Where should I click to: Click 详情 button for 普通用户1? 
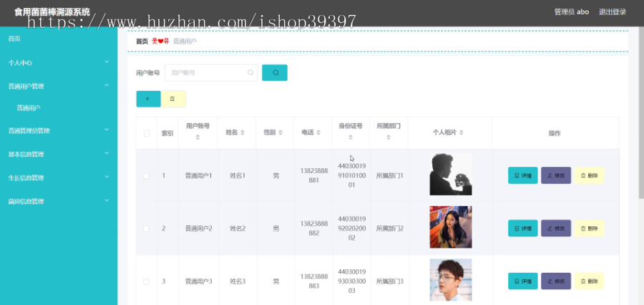tap(523, 175)
